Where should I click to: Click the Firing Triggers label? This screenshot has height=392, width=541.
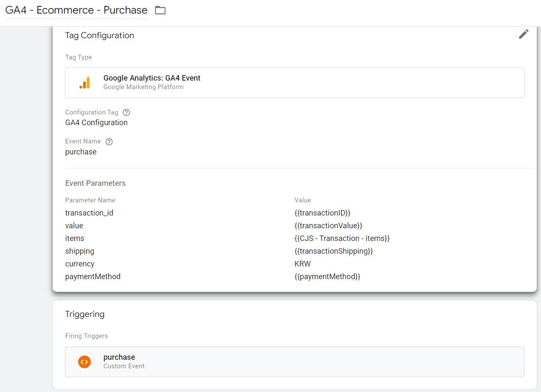[86, 336]
